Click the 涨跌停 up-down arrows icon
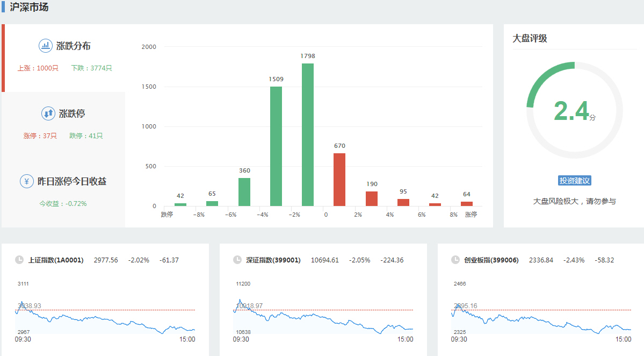The image size is (644, 356). [48, 113]
